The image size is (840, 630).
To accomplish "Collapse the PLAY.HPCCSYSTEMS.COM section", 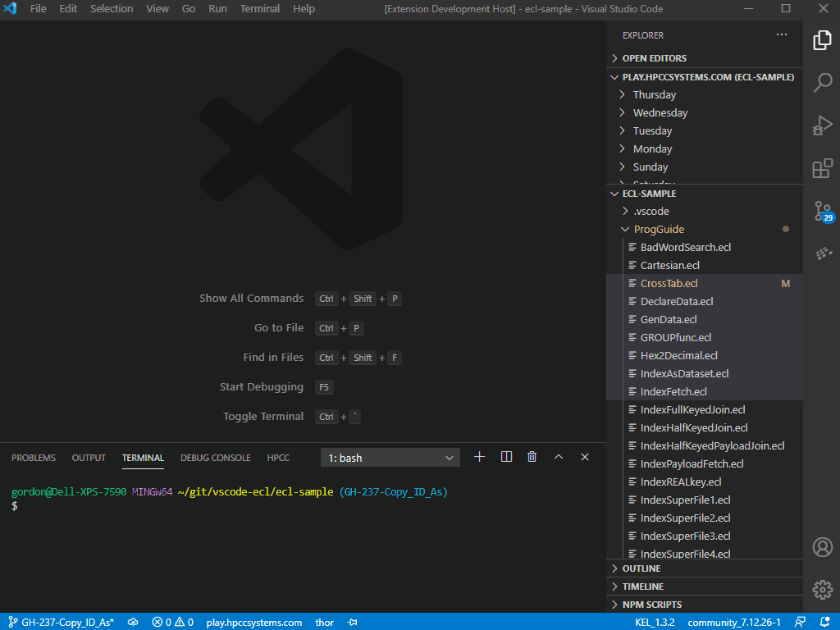I will [705, 77].
